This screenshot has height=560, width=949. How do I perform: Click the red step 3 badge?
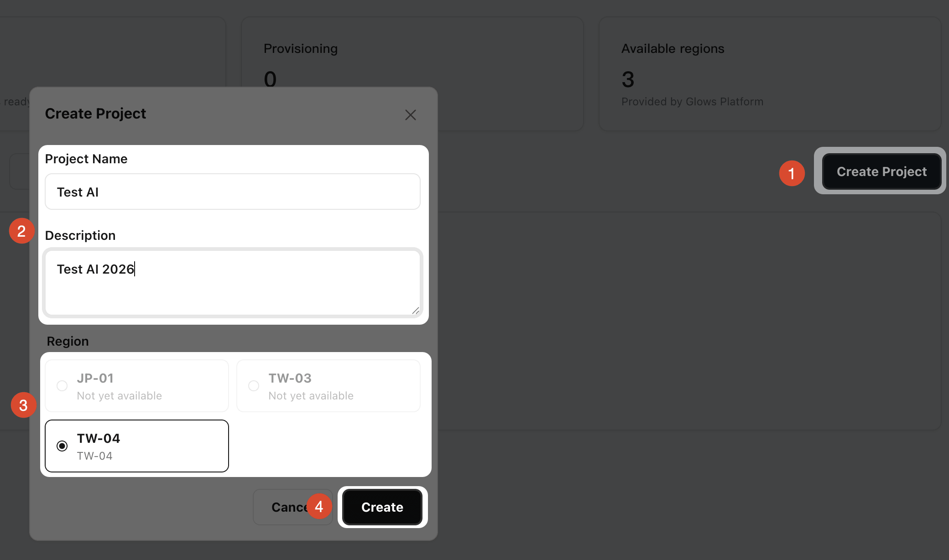[x=23, y=405]
